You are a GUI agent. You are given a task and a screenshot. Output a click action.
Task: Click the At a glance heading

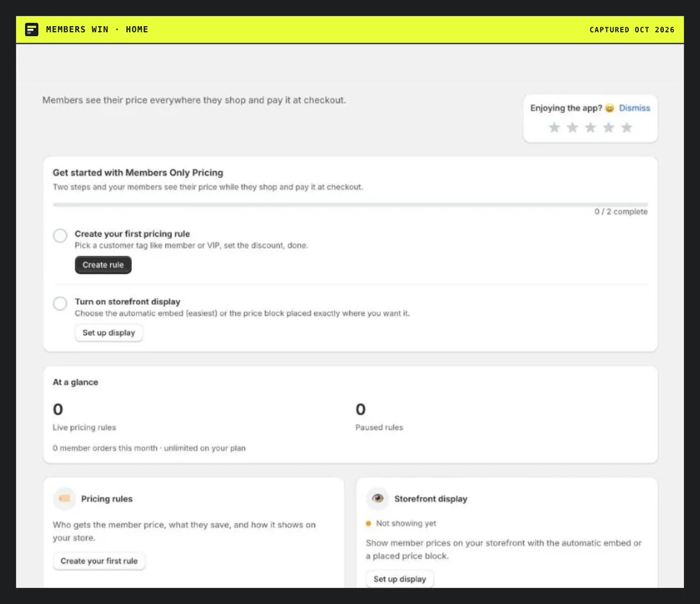pos(76,382)
